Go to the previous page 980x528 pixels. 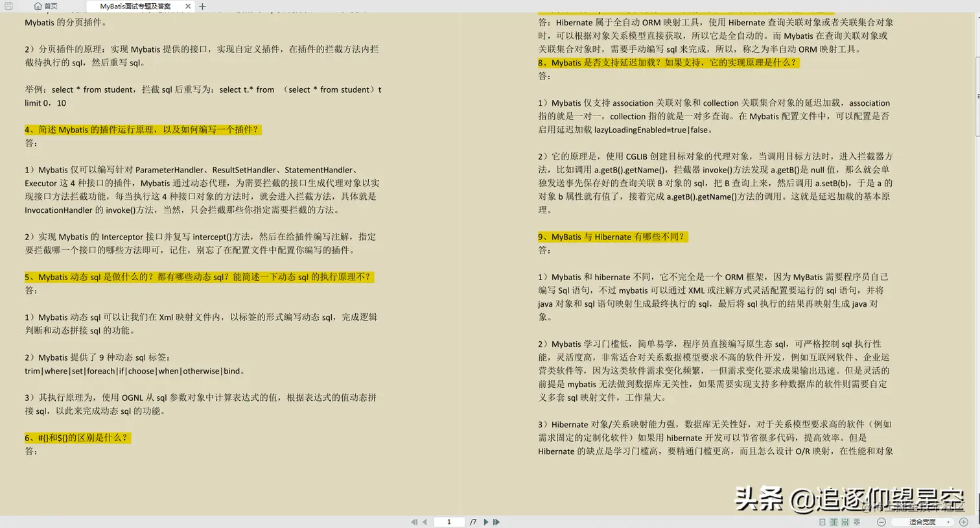[425, 522]
